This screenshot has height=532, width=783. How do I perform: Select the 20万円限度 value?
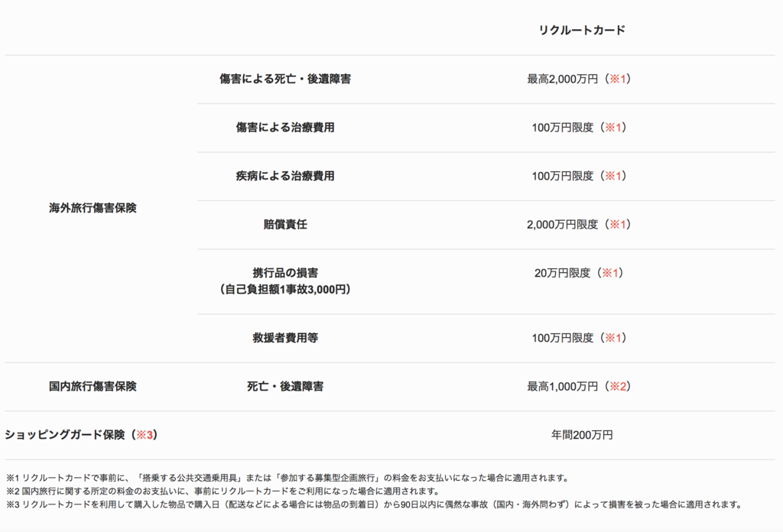point(562,273)
